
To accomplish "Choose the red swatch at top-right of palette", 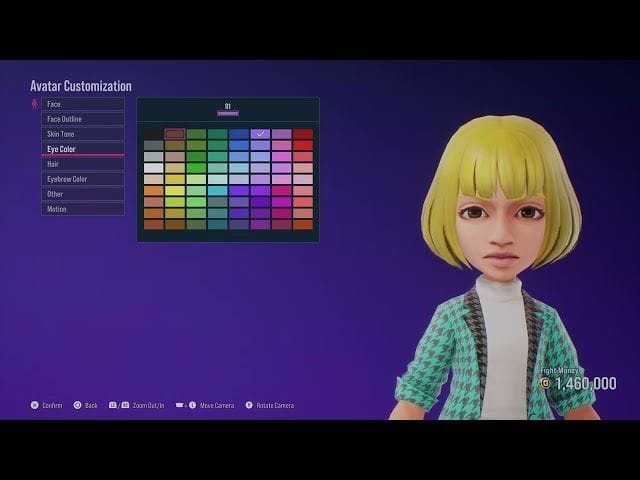I will 303,133.
